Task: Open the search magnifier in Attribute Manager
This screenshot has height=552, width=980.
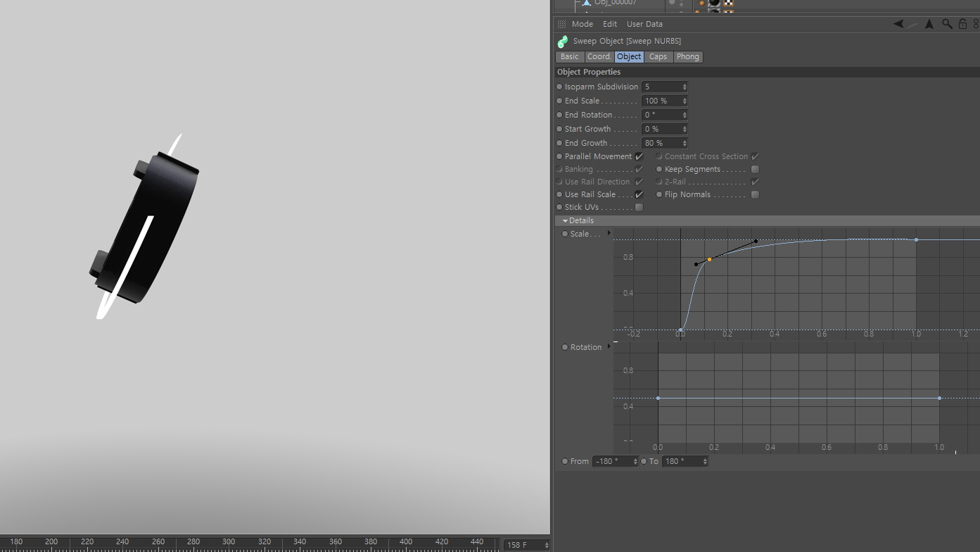Action: pyautogui.click(x=947, y=24)
